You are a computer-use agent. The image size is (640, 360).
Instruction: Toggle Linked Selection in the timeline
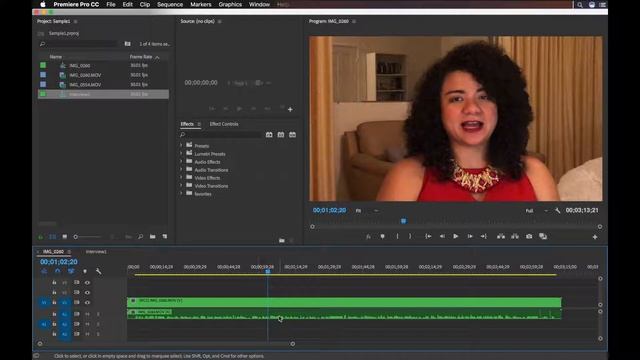tap(71, 271)
